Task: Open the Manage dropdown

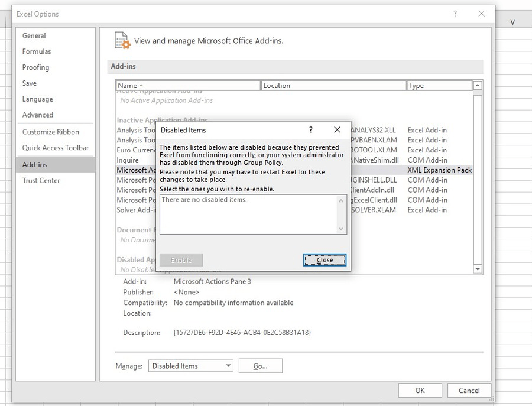Action: pyautogui.click(x=190, y=365)
